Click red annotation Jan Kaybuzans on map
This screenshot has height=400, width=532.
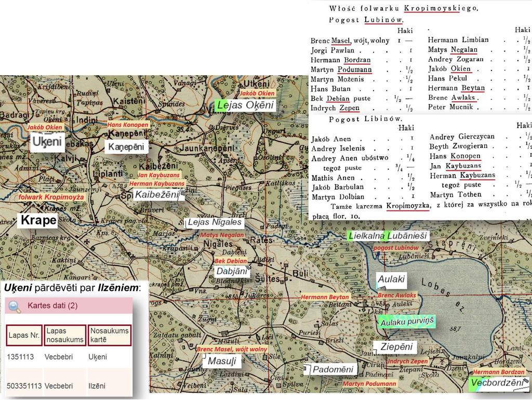[x=158, y=175]
